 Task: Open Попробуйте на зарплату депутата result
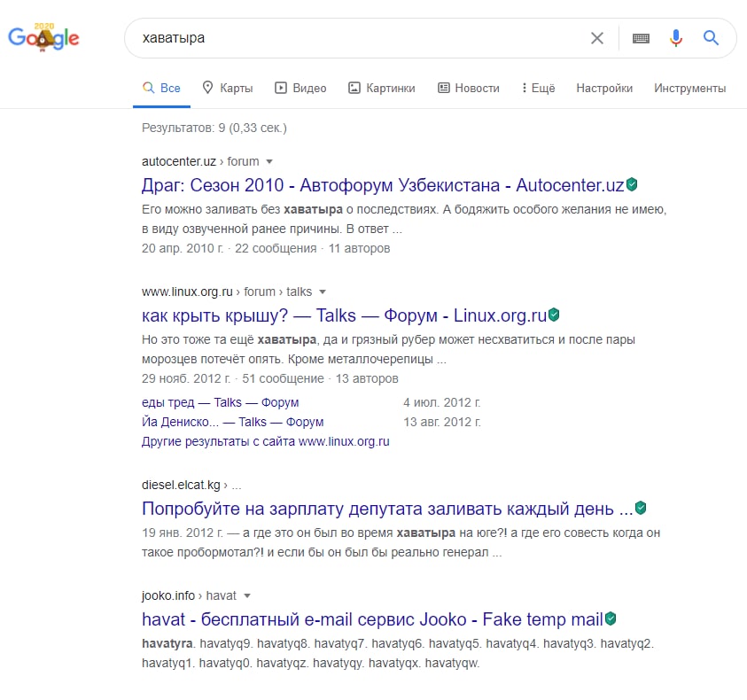[387, 509]
